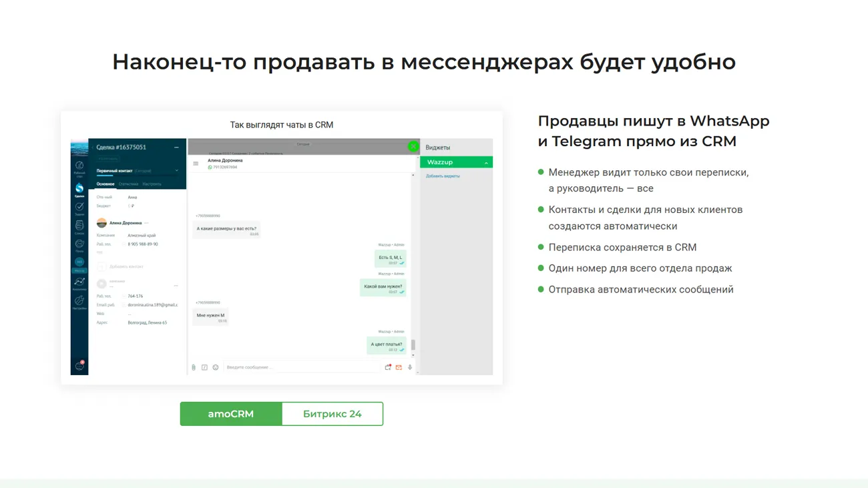The height and width of the screenshot is (488, 868).
Task: Click the Добавить контакт link
Action: 126,266
